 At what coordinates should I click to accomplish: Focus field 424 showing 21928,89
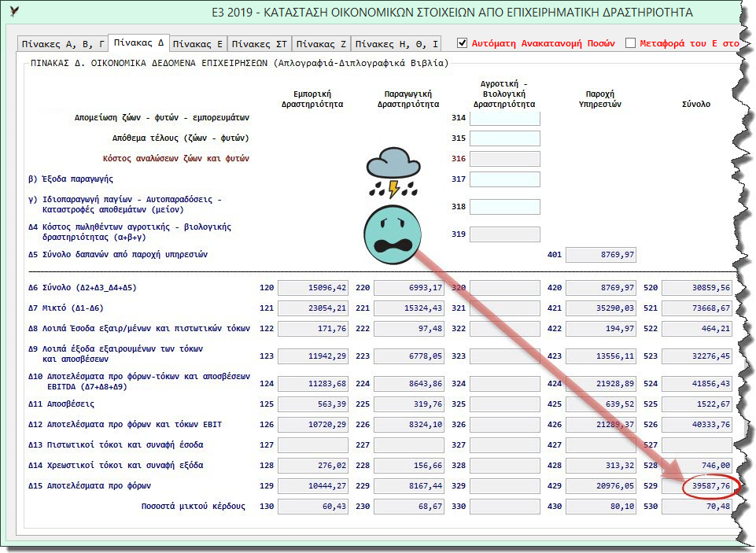pos(601,384)
